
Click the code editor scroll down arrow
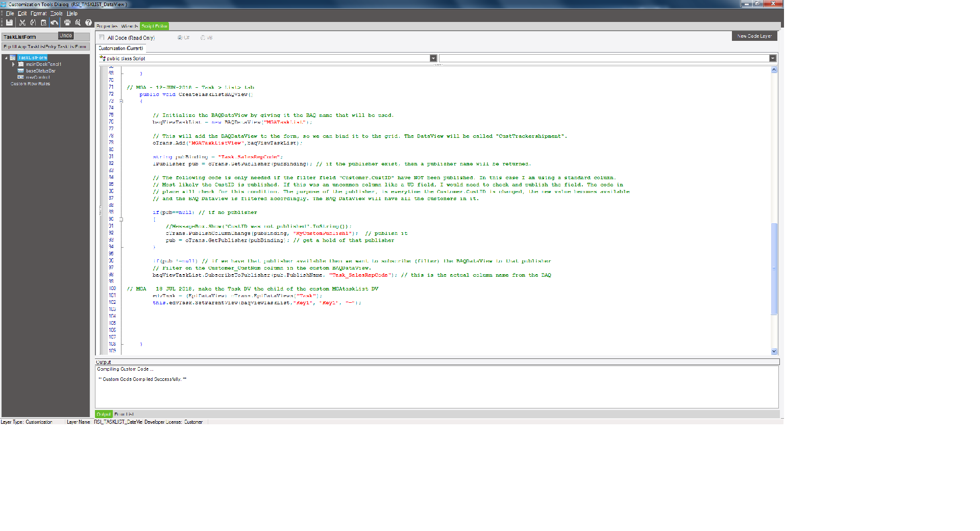[774, 351]
